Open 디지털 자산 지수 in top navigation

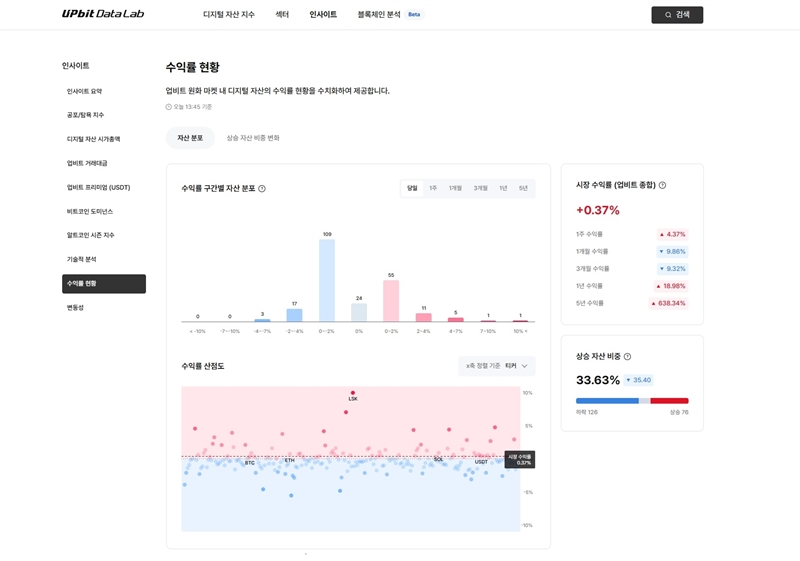[228, 15]
